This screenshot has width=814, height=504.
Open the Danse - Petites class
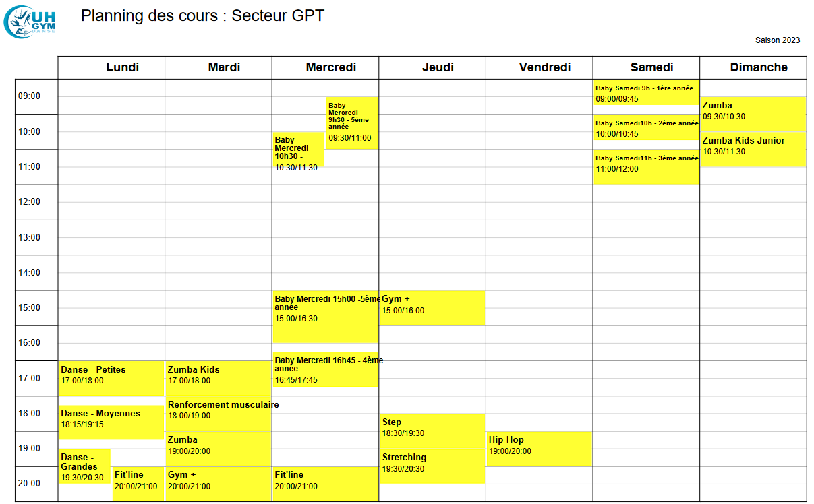click(x=111, y=377)
